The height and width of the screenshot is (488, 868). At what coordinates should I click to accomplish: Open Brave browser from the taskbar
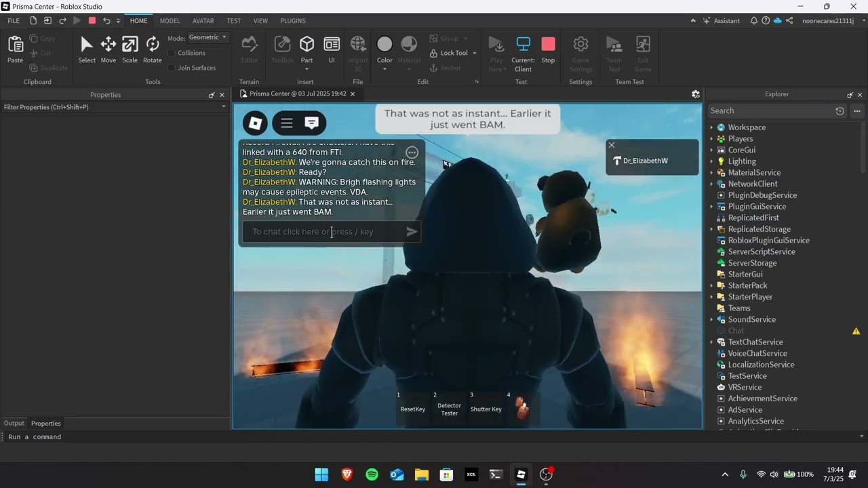click(x=347, y=474)
